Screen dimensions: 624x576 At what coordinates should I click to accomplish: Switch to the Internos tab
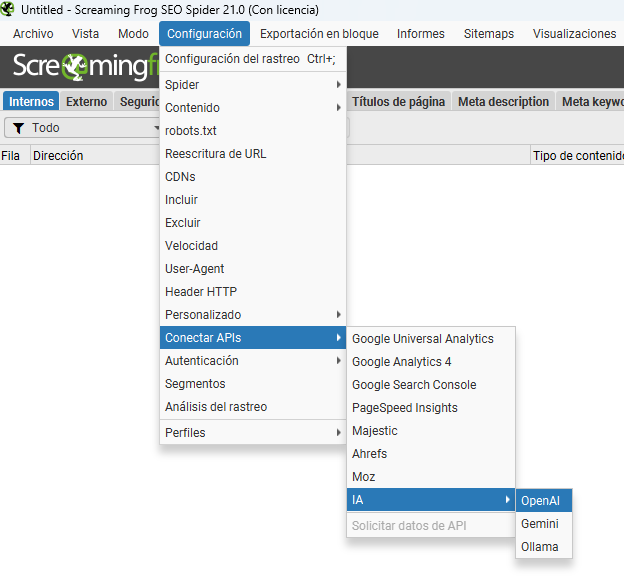[31, 102]
